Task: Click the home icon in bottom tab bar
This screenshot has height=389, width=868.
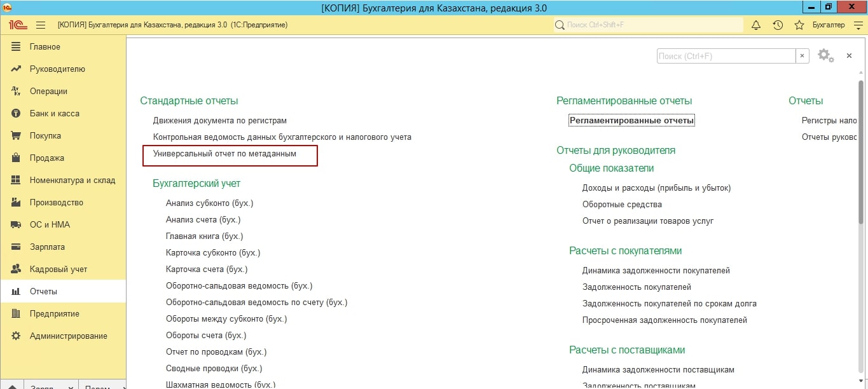Action: pos(12,385)
